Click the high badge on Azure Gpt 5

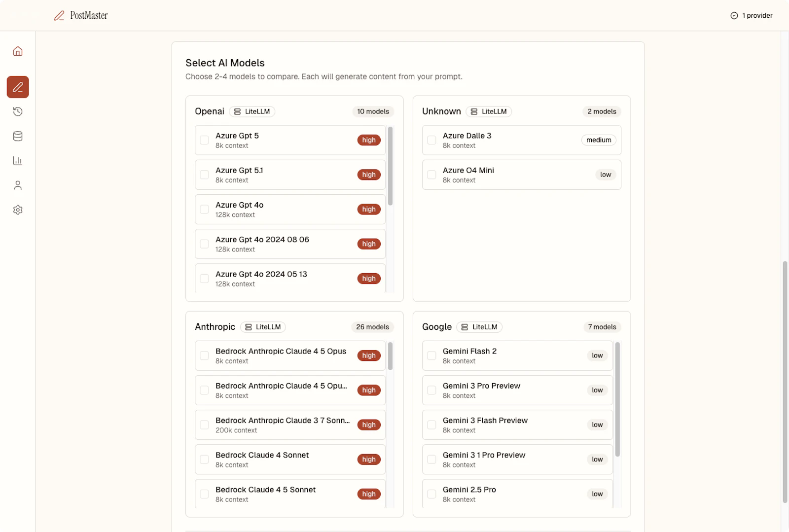(369, 140)
